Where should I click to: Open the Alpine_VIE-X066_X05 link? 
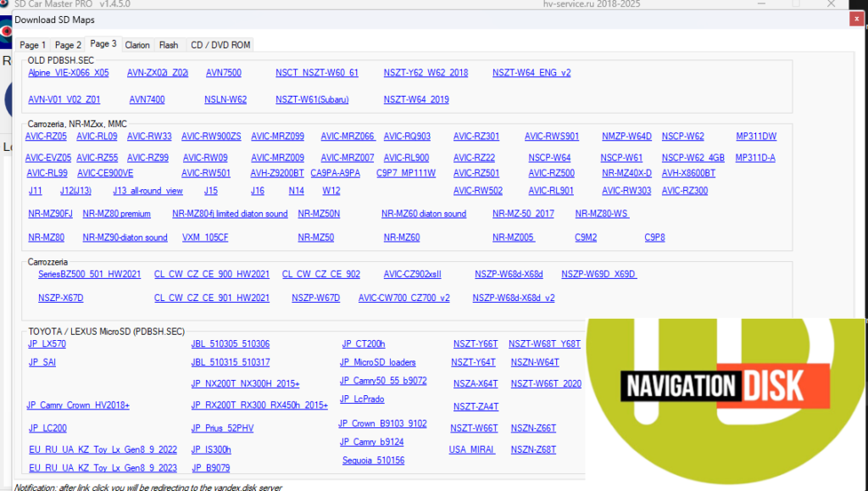(x=69, y=73)
